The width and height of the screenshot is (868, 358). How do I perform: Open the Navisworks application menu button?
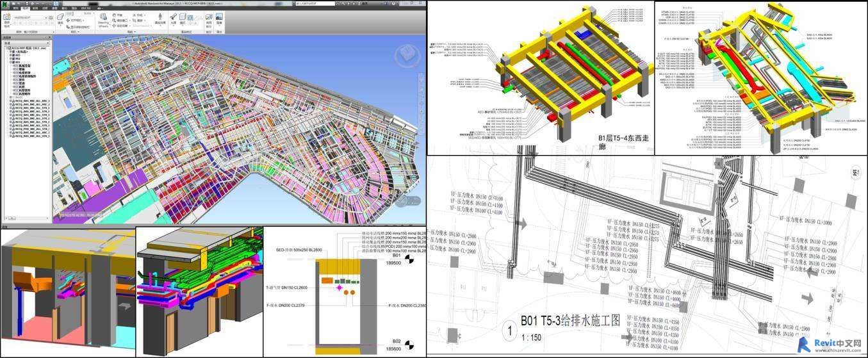(x=5, y=4)
